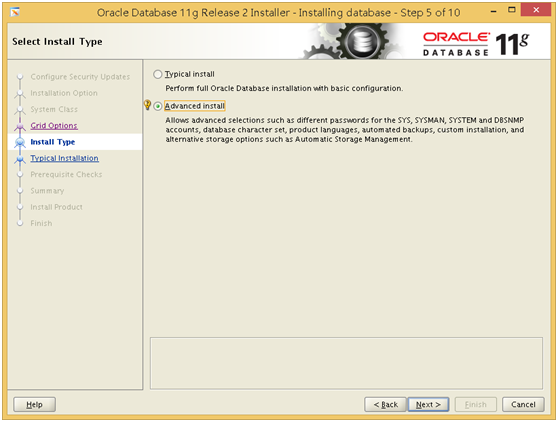Image resolution: width=558 pixels, height=422 pixels.
Task: Go back with the Back button
Action: click(x=385, y=405)
